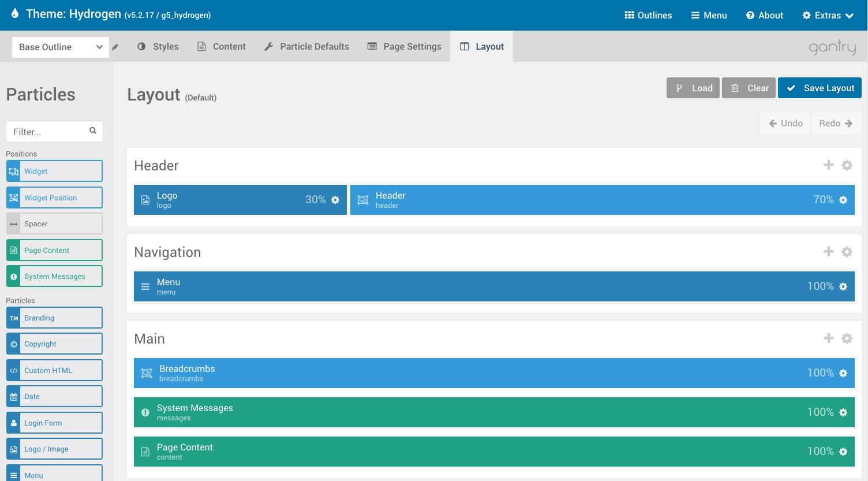Open gear settings for Page Content
The height and width of the screenshot is (481, 868).
[843, 452]
